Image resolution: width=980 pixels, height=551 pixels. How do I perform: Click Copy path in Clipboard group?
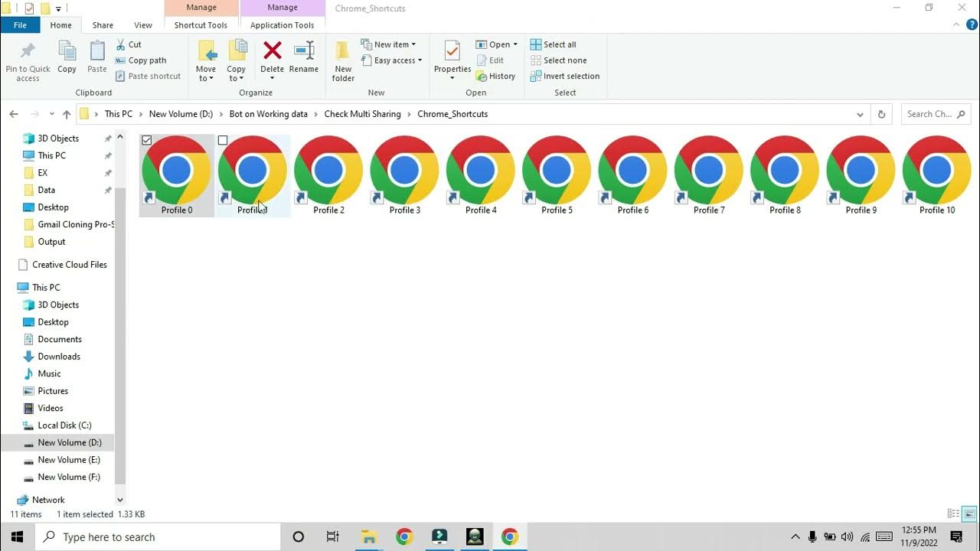[141, 60]
